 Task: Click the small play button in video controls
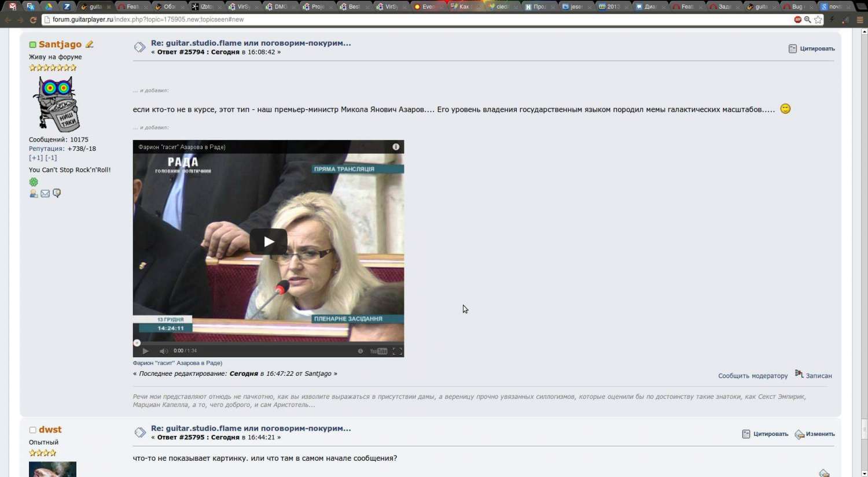pos(145,351)
